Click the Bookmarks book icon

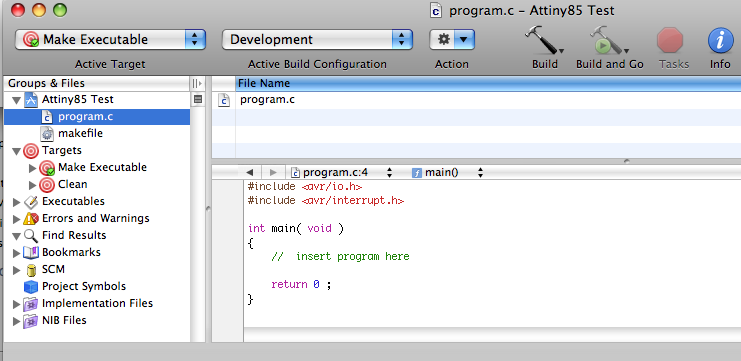pos(31,253)
